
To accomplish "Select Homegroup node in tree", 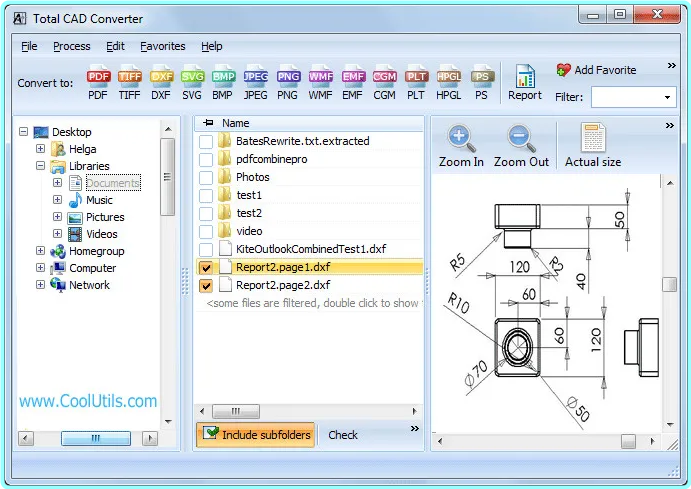I will (97, 251).
